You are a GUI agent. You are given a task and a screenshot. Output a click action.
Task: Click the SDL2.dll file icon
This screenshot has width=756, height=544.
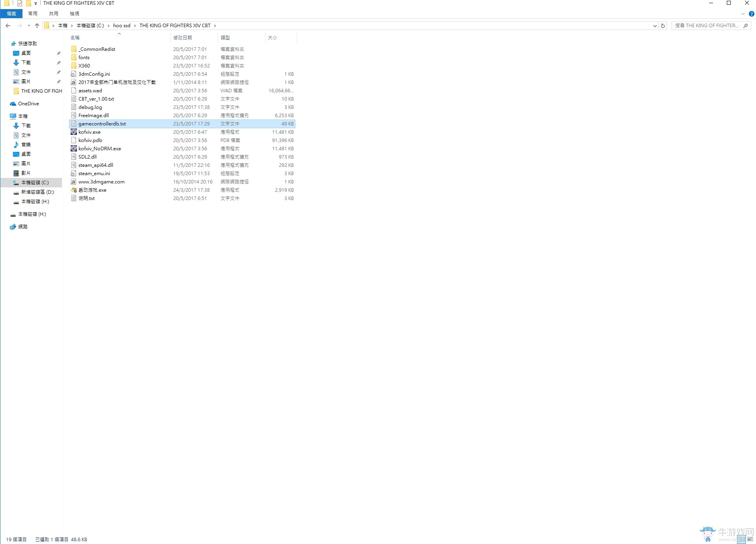point(74,157)
